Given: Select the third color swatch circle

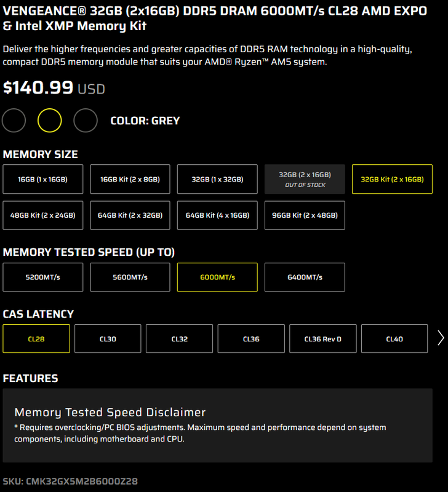Looking at the screenshot, I should click(x=86, y=121).
